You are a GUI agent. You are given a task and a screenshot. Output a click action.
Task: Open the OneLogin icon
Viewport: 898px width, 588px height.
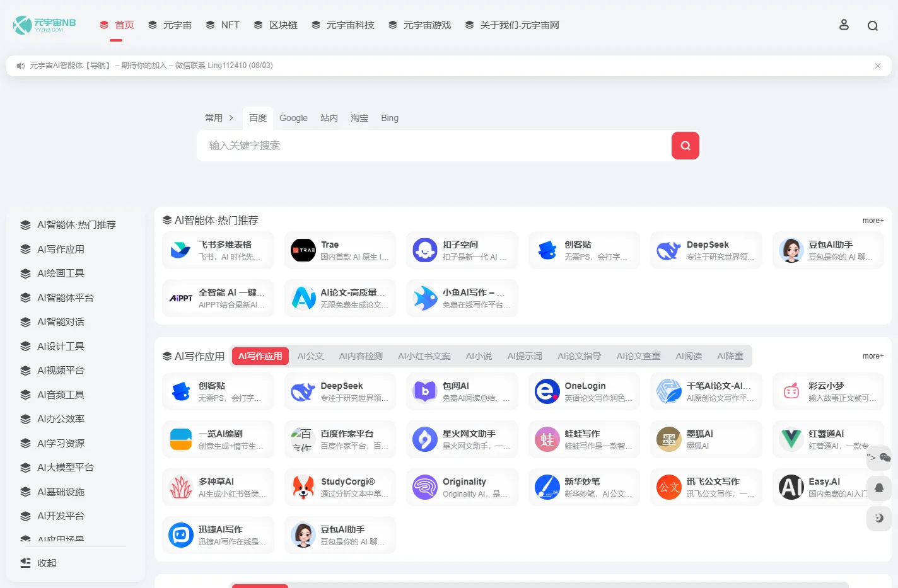pos(547,391)
